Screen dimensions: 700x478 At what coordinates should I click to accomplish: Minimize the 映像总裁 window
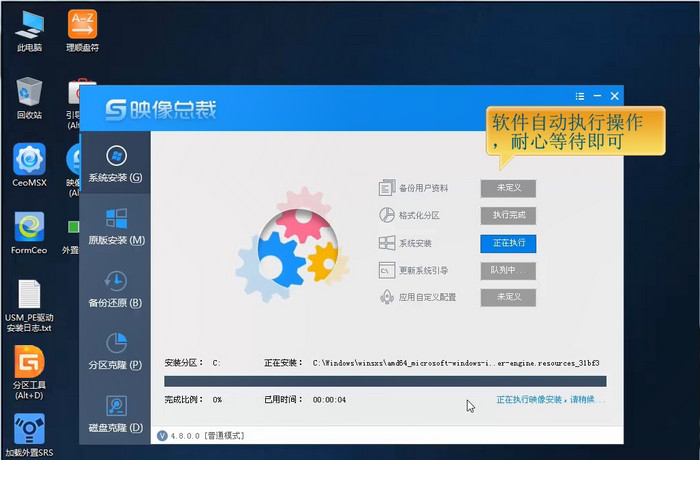point(597,96)
